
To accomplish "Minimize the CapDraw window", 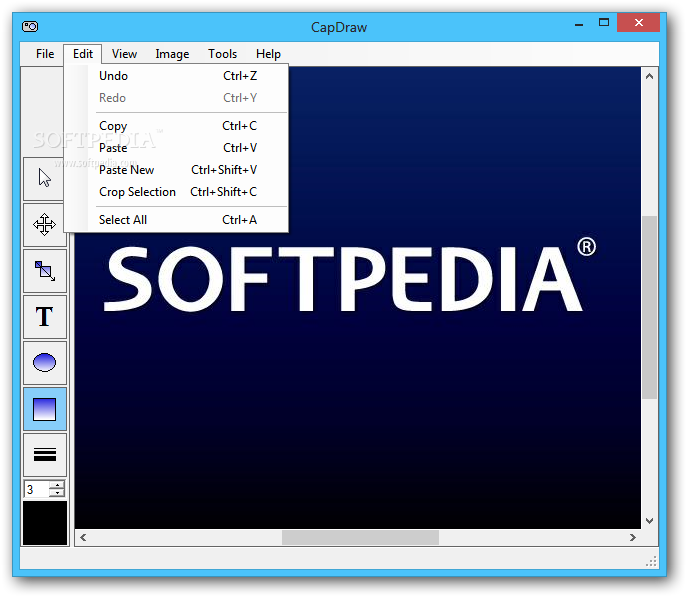I will pos(579,25).
